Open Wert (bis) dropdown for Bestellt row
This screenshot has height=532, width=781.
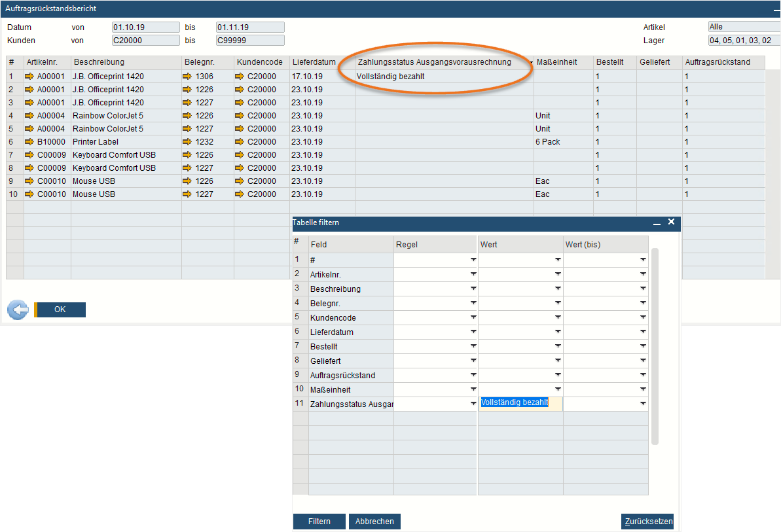643,346
